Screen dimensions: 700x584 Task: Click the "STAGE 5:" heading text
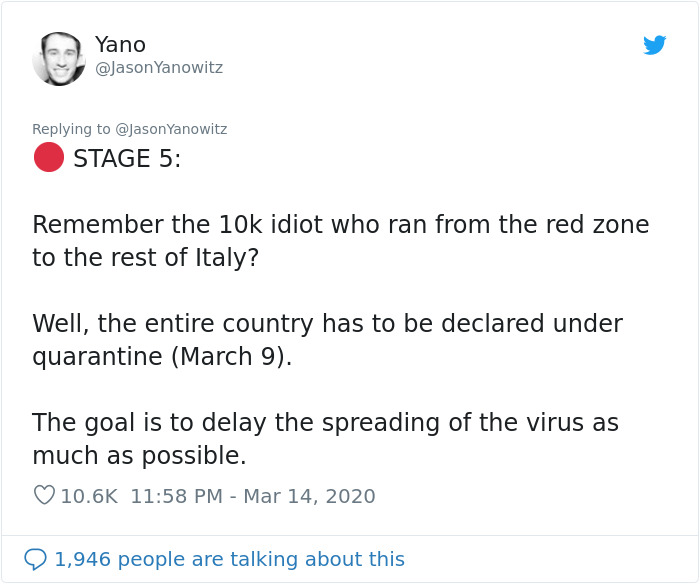(127, 159)
